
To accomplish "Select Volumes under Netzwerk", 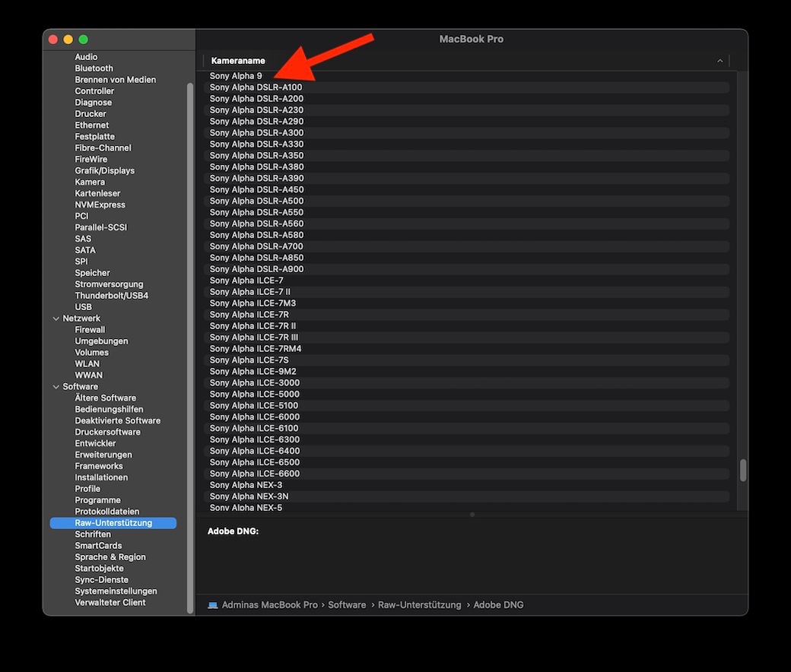I will tap(91, 353).
